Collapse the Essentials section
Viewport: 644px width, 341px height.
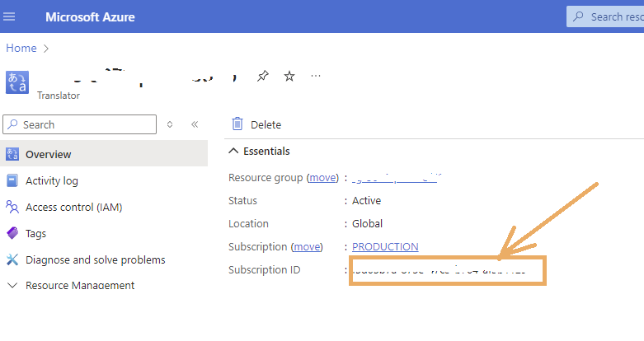(259, 151)
